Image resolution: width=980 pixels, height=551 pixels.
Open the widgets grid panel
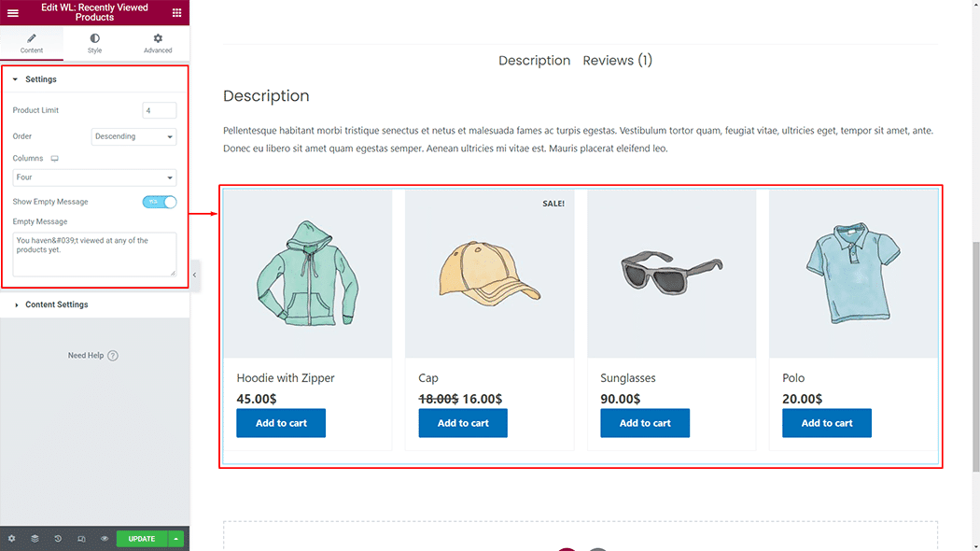pos(176,13)
